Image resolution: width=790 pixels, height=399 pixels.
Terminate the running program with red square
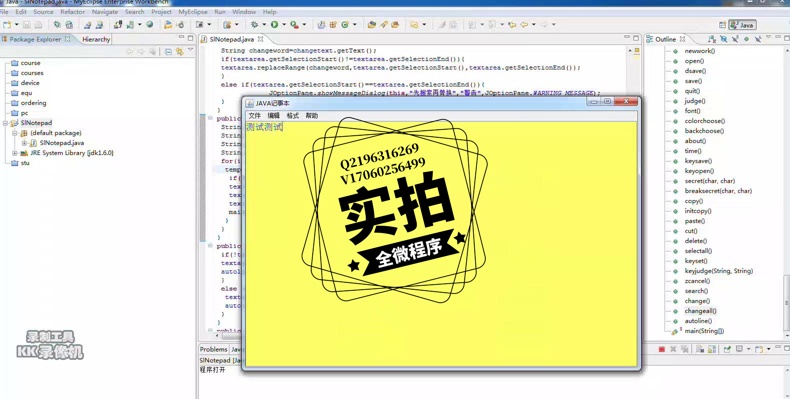662,349
